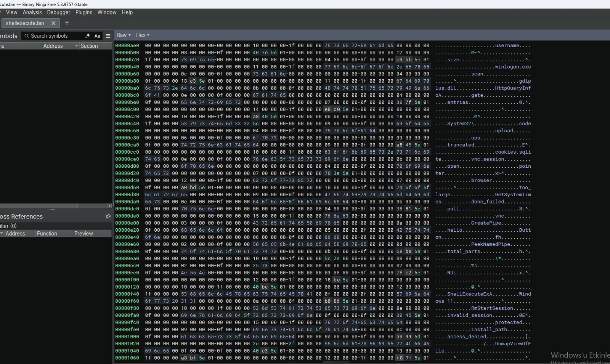
Task: Open the Raw view type dropdown
Action: click(x=124, y=35)
